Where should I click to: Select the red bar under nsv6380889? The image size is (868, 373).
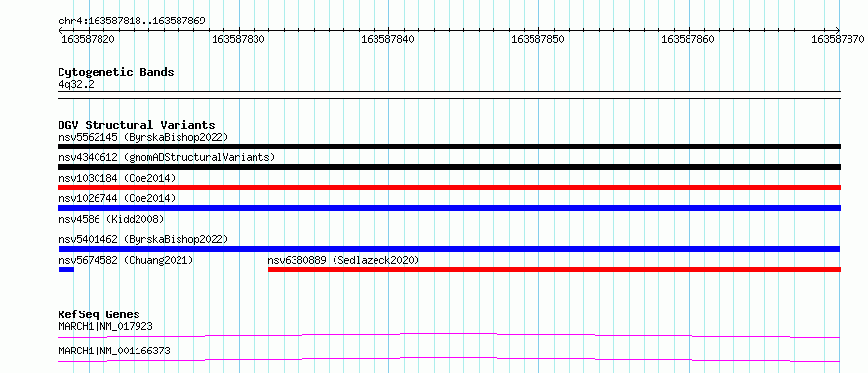click(x=554, y=269)
